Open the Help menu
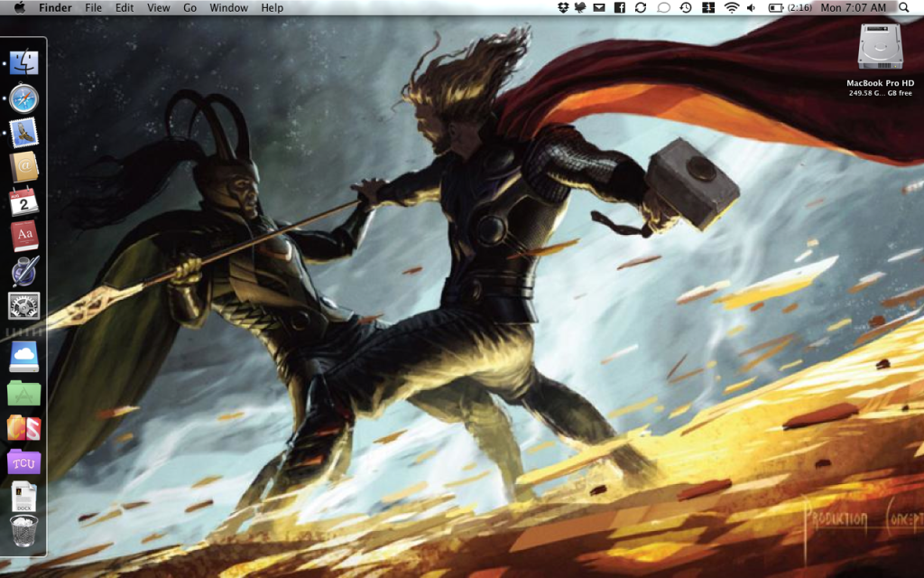Screen dimensions: 924x578 [273, 7]
